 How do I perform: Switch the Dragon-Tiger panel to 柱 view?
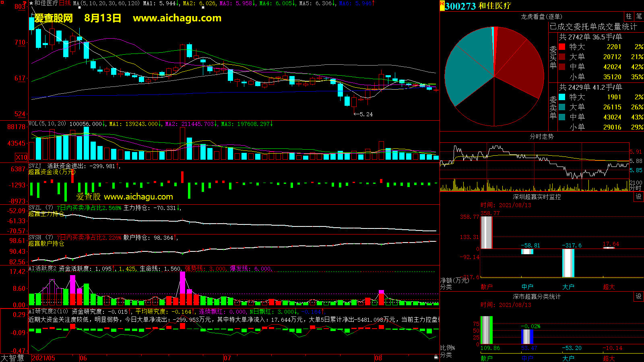pyautogui.click(x=629, y=16)
